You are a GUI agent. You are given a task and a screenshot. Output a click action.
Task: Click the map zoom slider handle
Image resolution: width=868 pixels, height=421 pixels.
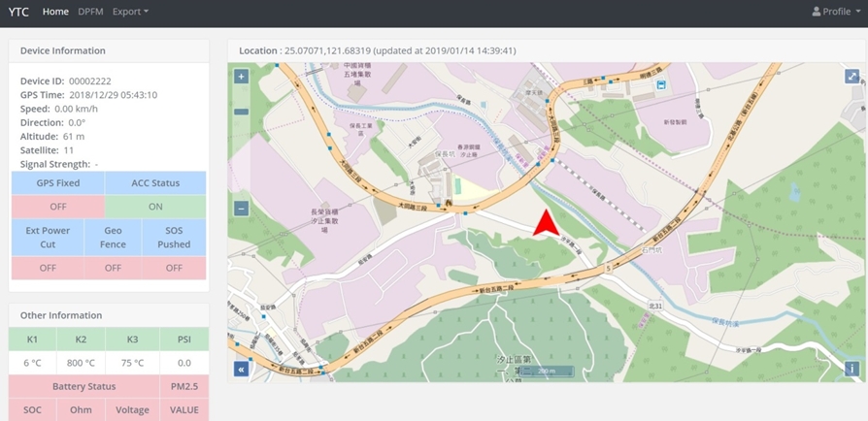point(241,112)
